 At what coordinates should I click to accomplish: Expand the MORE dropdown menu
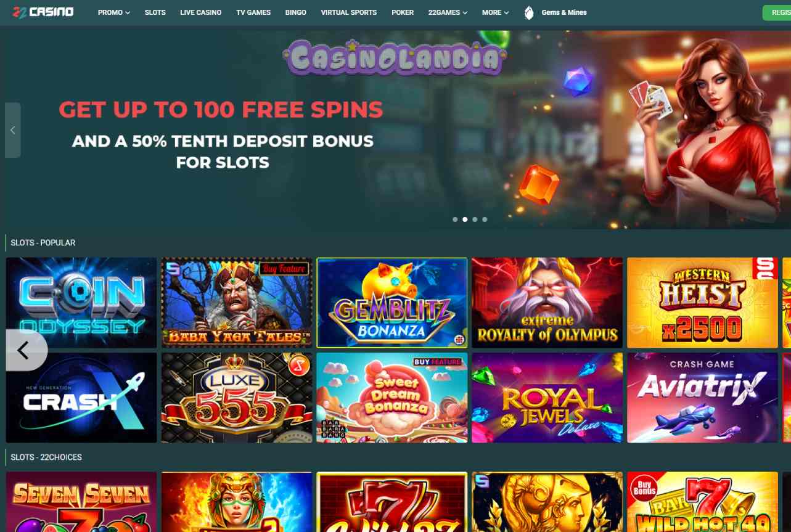(x=496, y=12)
